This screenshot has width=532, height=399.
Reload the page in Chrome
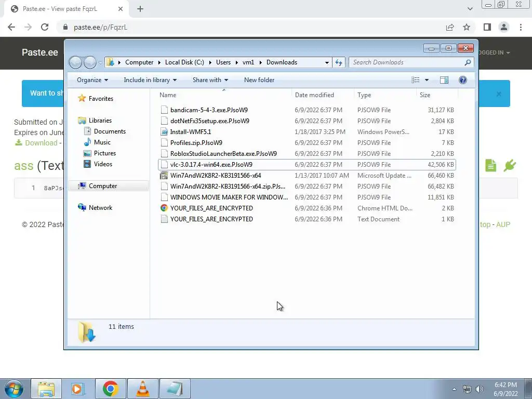45,27
